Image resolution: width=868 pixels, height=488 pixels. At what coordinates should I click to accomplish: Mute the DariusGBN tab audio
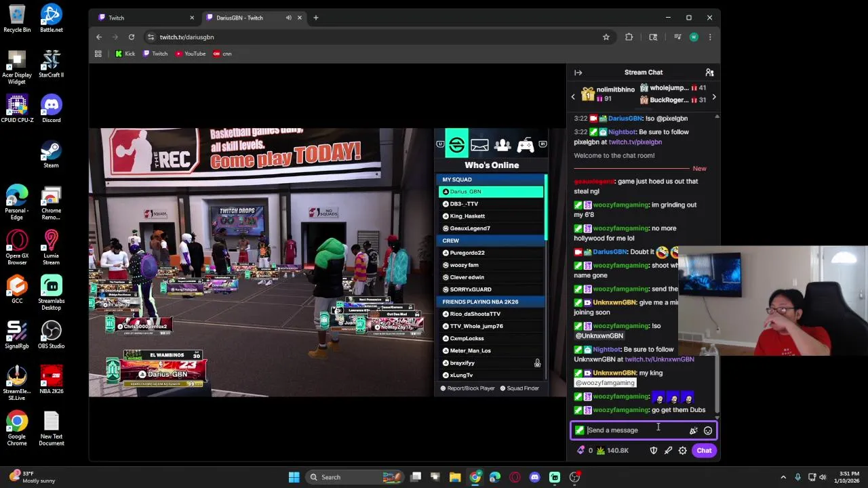[x=288, y=18]
